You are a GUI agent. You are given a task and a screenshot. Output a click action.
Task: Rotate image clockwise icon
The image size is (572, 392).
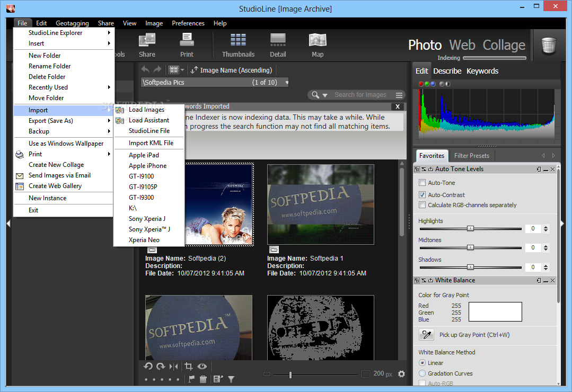(x=161, y=367)
